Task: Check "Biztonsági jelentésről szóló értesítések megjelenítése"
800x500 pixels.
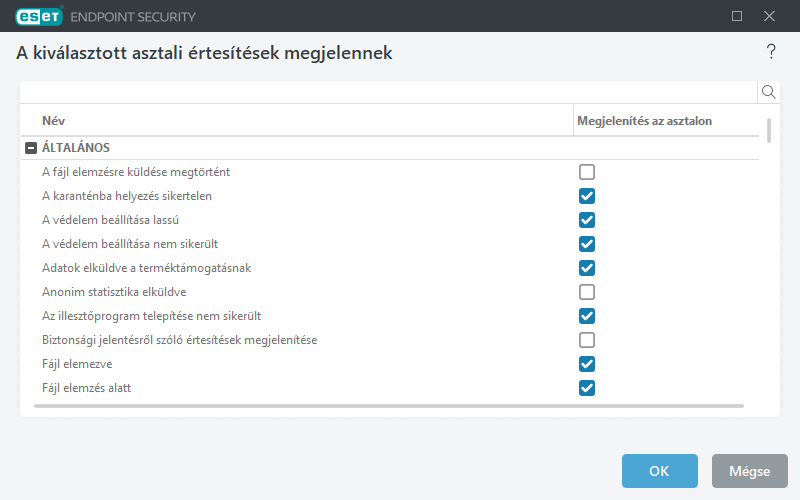Action: (587, 340)
